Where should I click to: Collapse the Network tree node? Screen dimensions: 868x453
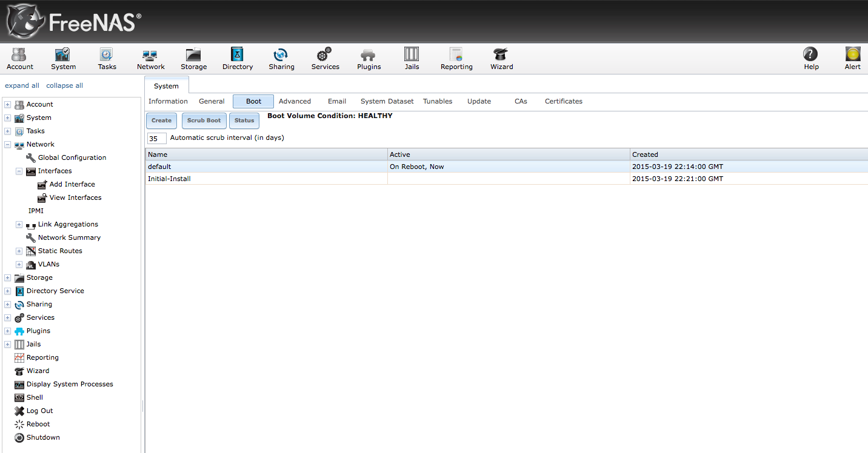pyautogui.click(x=7, y=145)
